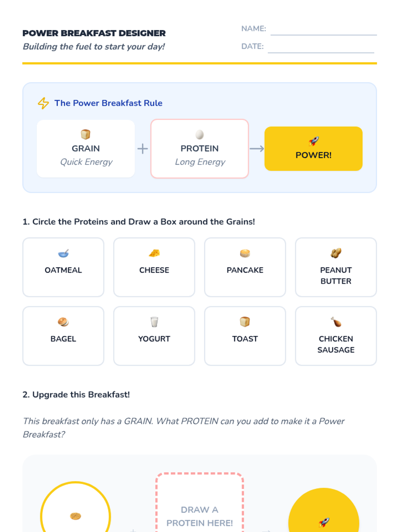Click the bread icon in Grain card

click(x=85, y=134)
